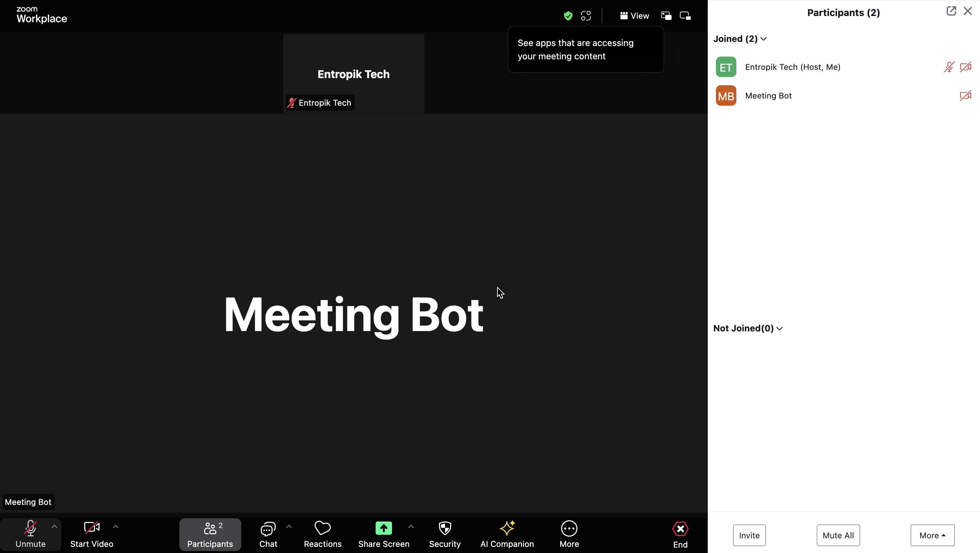Open video options arrow next to Start Video
This screenshot has width=980, height=553.
tap(116, 527)
